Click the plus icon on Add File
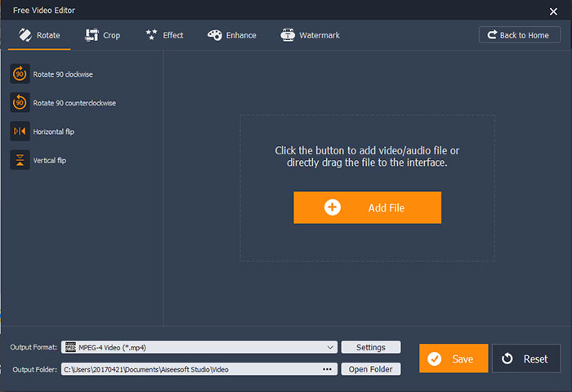572x392 pixels. [333, 207]
